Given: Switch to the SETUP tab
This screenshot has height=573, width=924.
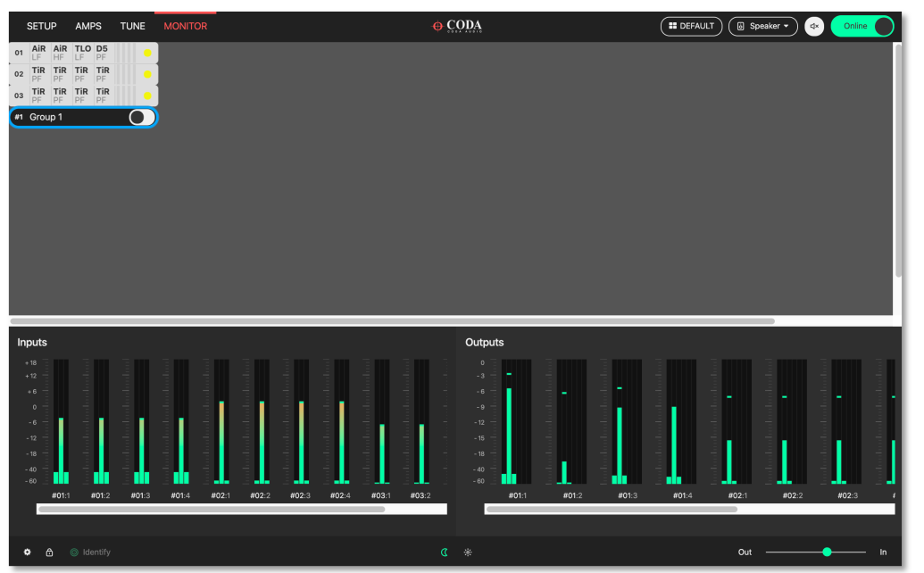Looking at the screenshot, I should (x=41, y=26).
